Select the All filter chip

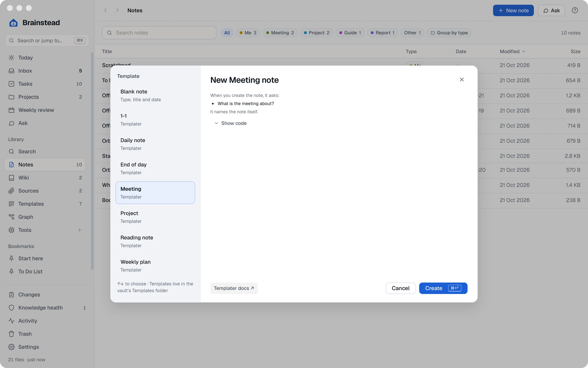tap(227, 33)
